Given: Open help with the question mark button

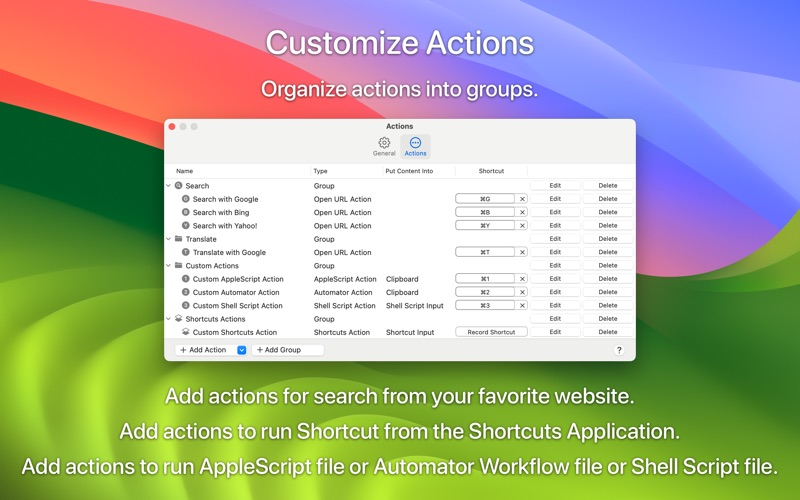Looking at the screenshot, I should (x=619, y=350).
